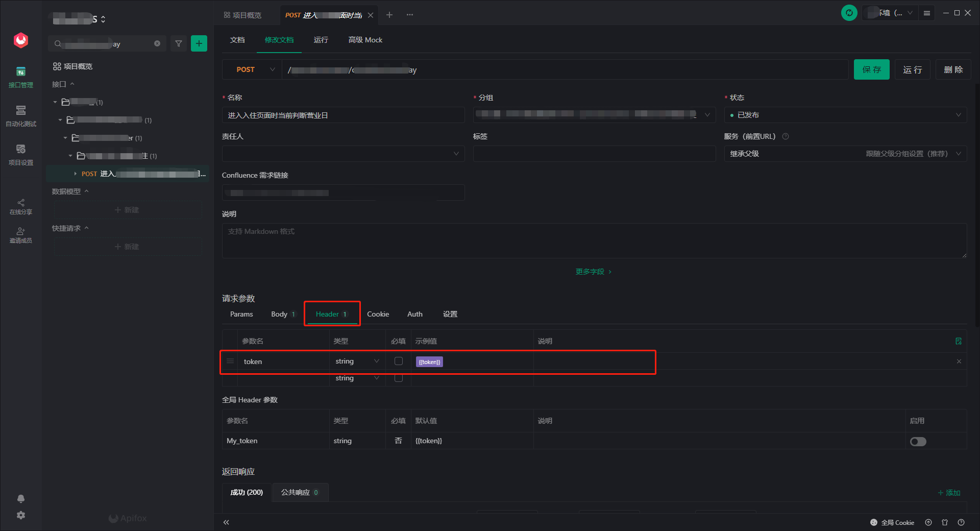The width and height of the screenshot is (980, 531).
Task: Open the 服务 继承父级 dropdown
Action: [x=845, y=154]
